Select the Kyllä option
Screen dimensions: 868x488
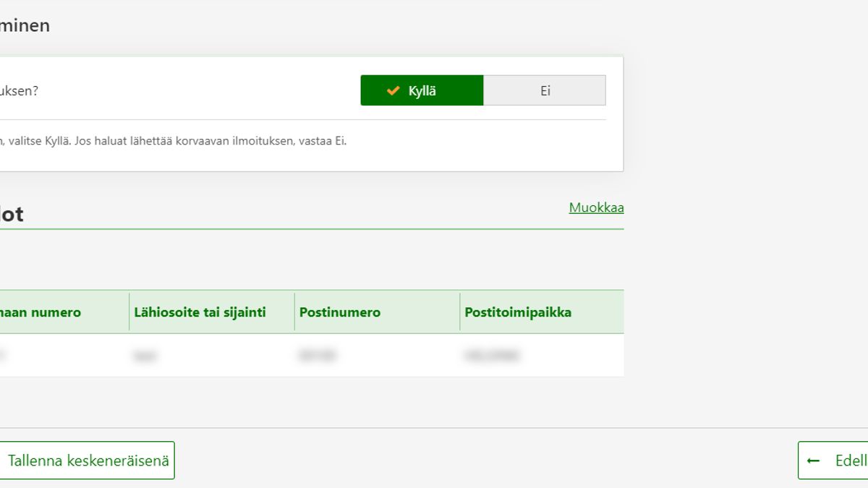422,91
